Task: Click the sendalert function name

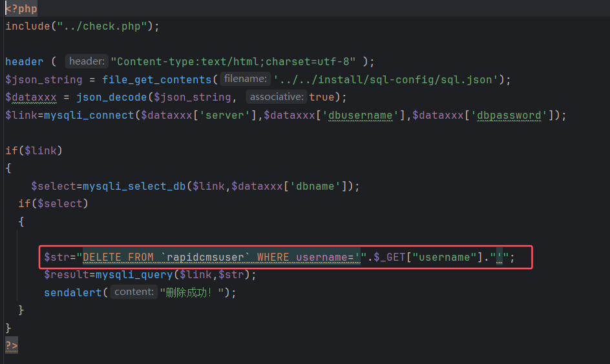Action: (73, 292)
